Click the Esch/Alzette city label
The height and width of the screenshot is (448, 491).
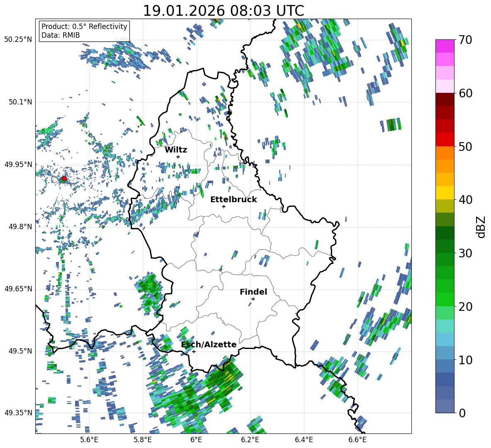(209, 344)
